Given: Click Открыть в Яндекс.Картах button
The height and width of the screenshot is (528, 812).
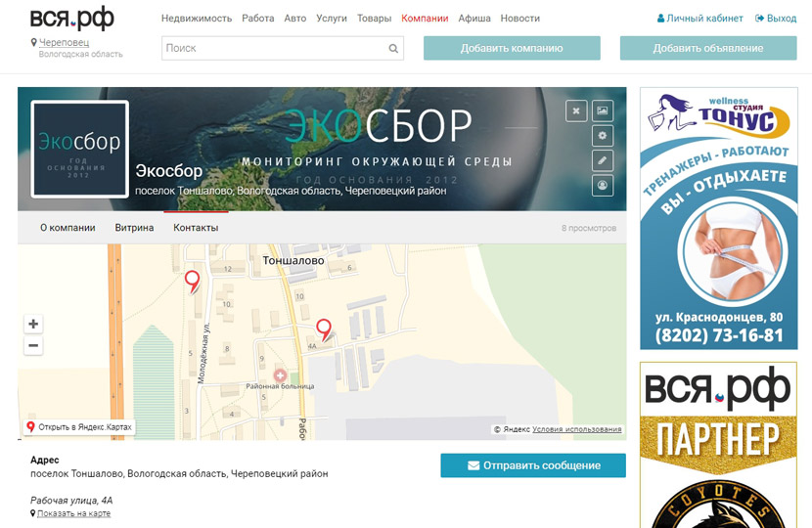Looking at the screenshot, I should pyautogui.click(x=79, y=427).
